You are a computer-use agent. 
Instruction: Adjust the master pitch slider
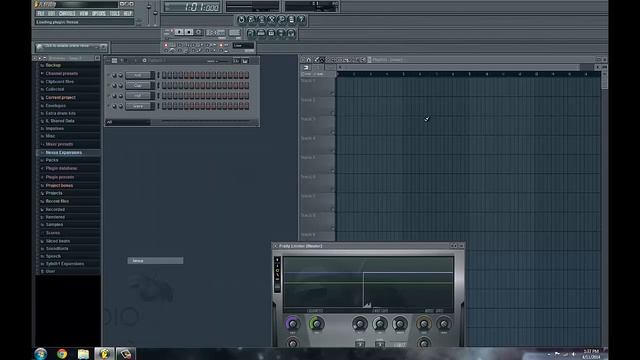(x=156, y=12)
